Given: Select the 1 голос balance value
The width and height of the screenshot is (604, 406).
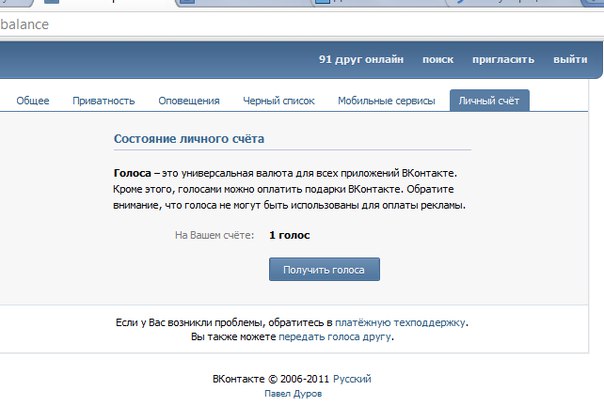Looking at the screenshot, I should pos(289,235).
